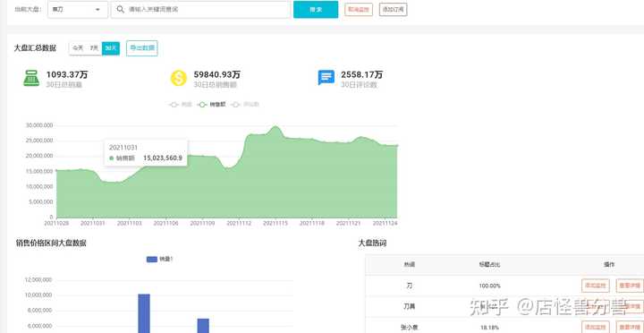
Task: Click 添加监控 button in the 刀 row
Action: tap(595, 286)
